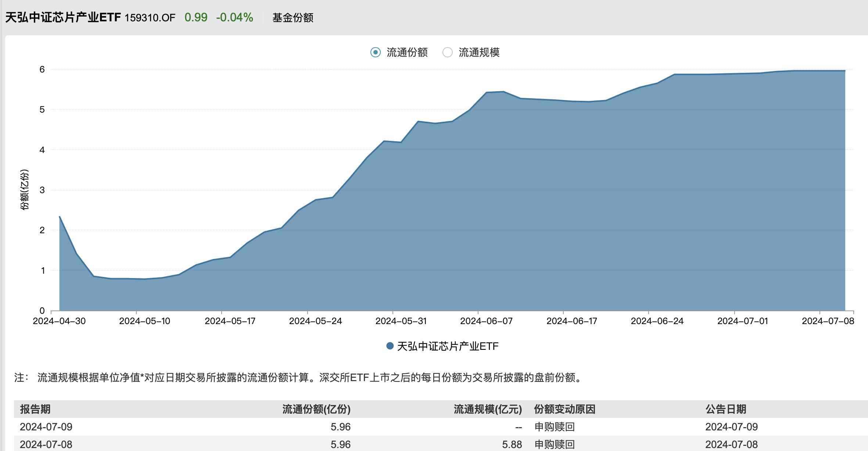Image resolution: width=868 pixels, height=451 pixels.
Task: Click report date cell 2024-07-09
Action: click(x=46, y=427)
